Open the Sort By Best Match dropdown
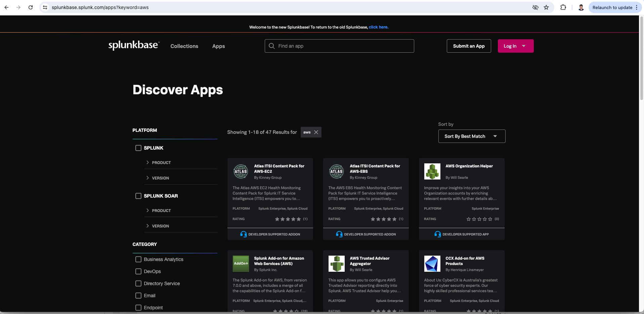This screenshot has height=314, width=644. point(472,136)
